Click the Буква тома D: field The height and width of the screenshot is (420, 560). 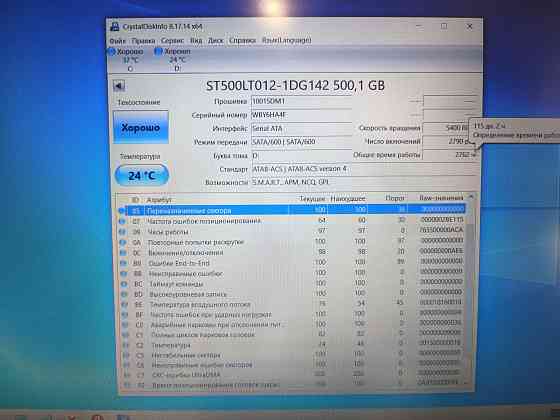pyautogui.click(x=301, y=155)
